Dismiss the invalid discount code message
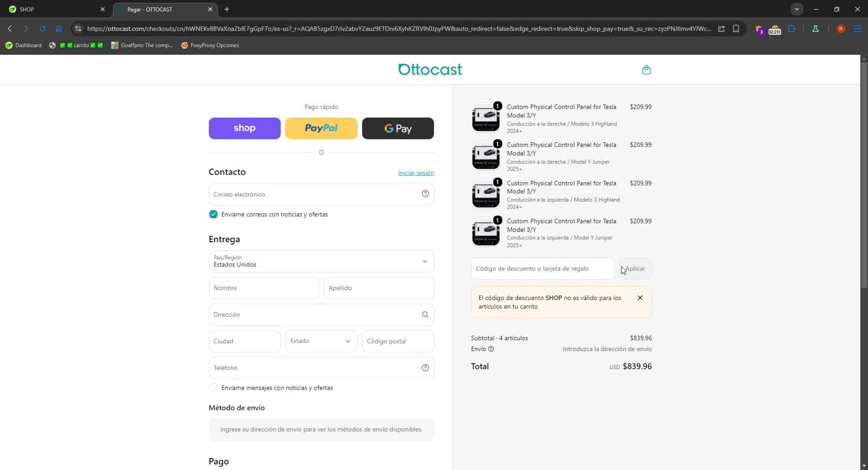Screen dimensions: 868x470 tap(640, 298)
